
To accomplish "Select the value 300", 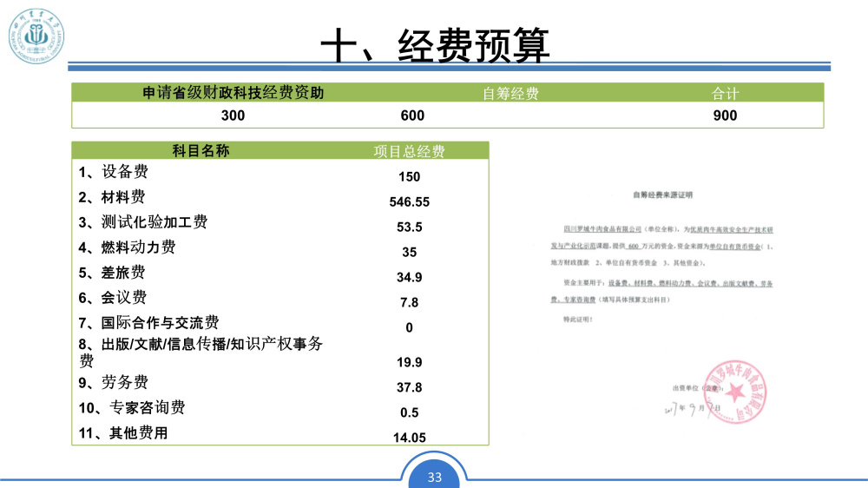I will click(x=233, y=115).
